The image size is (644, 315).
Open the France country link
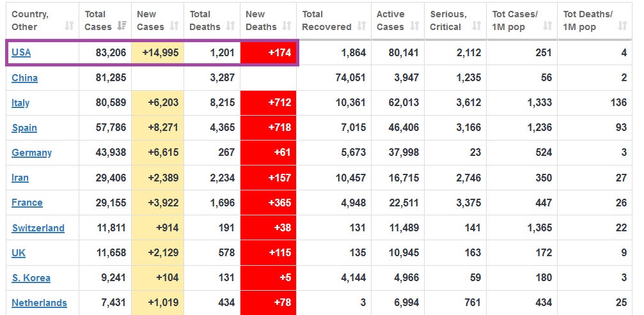tap(27, 203)
